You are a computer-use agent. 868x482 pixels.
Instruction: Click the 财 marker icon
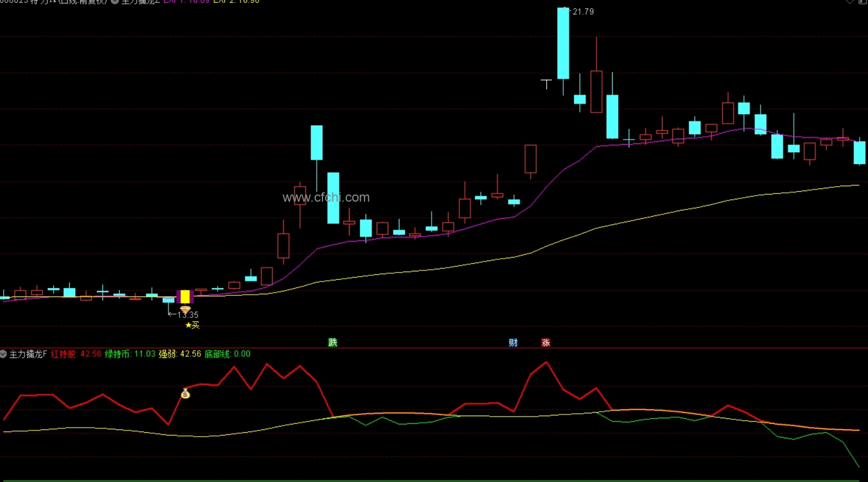coord(513,342)
